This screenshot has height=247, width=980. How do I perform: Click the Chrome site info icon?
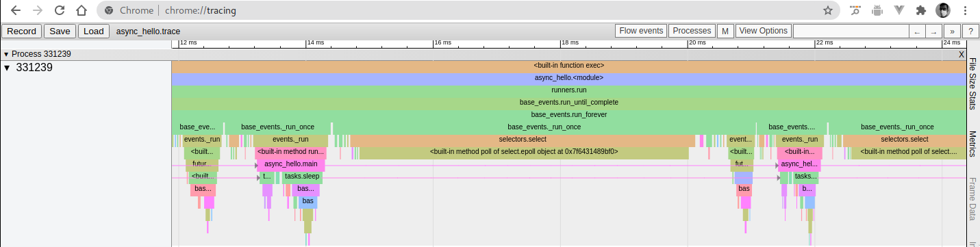[x=108, y=10]
